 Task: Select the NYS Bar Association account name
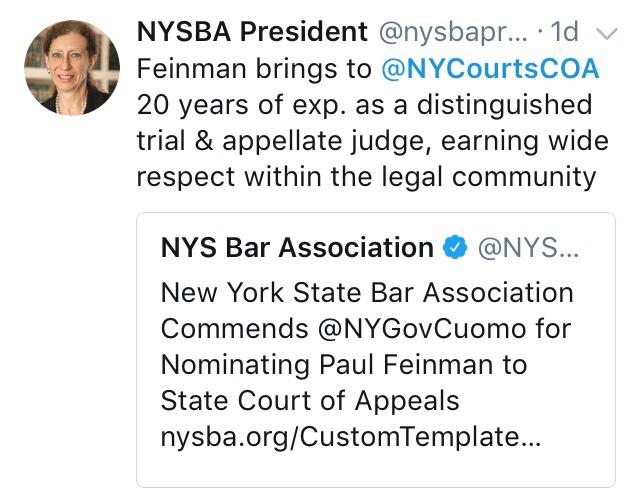[x=297, y=248]
